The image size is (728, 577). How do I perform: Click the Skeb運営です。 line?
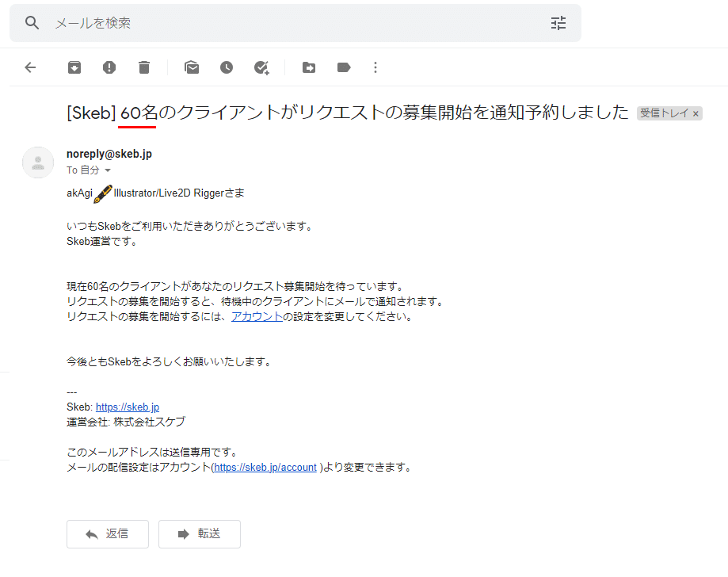[x=103, y=242]
